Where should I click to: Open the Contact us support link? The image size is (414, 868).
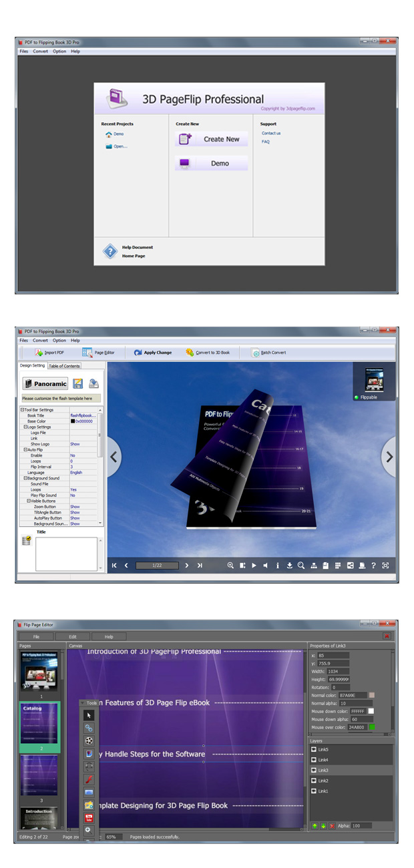coord(271,133)
